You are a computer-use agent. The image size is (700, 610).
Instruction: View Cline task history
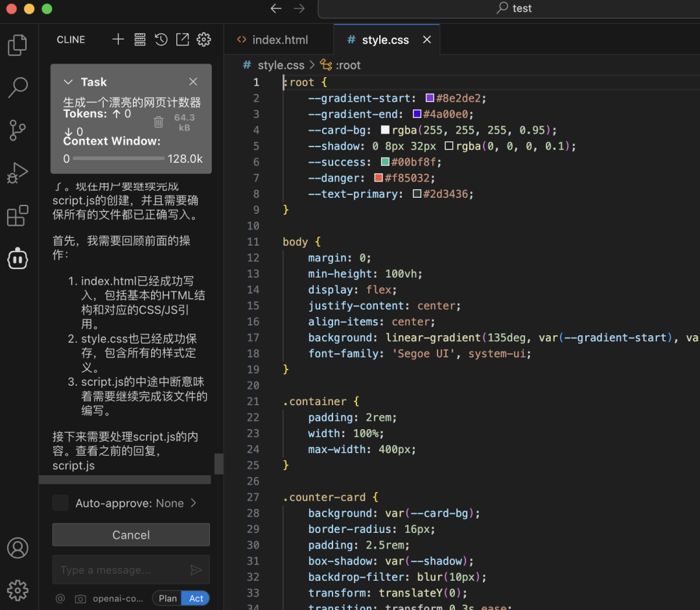pyautogui.click(x=161, y=40)
